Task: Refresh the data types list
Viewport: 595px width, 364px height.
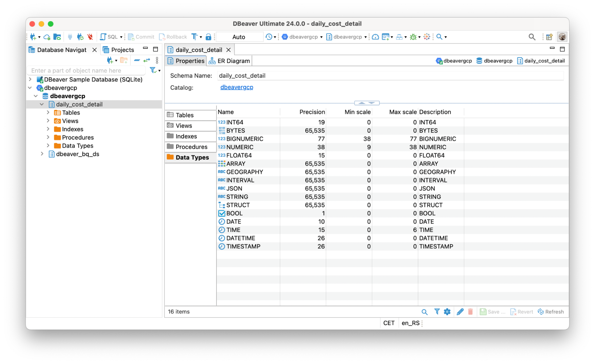Action: click(551, 312)
